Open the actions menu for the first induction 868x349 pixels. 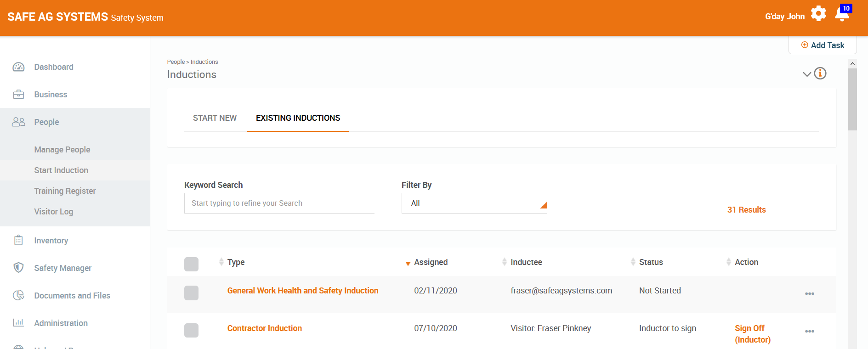810,293
